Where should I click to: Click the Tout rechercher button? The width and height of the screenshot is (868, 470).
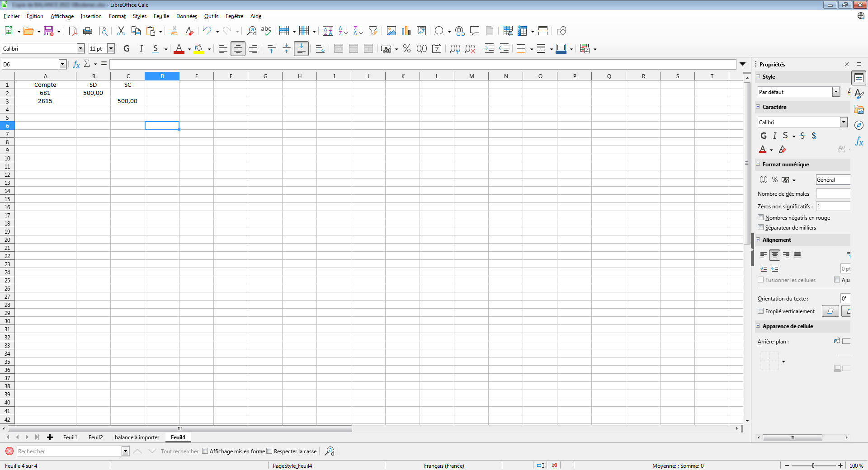[x=179, y=451]
